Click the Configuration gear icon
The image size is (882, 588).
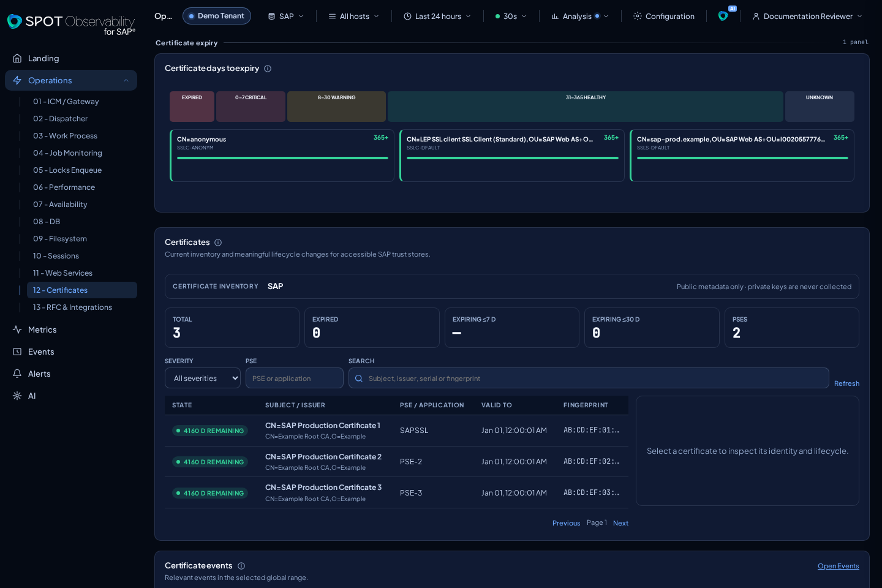tap(638, 17)
